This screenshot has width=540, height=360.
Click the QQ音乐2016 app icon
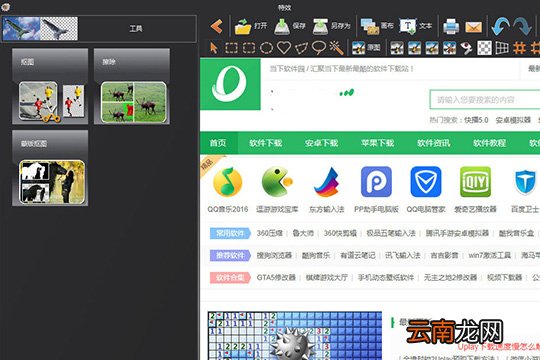227,182
